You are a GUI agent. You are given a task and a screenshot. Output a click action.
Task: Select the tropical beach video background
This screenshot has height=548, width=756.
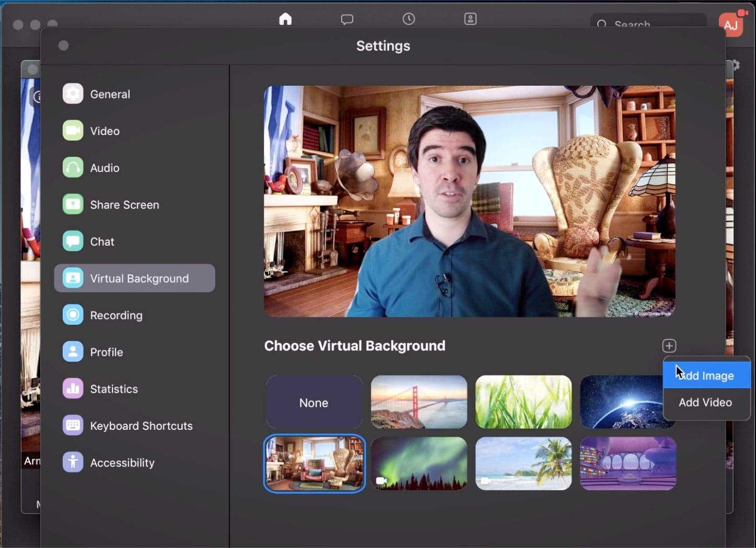[524, 464]
